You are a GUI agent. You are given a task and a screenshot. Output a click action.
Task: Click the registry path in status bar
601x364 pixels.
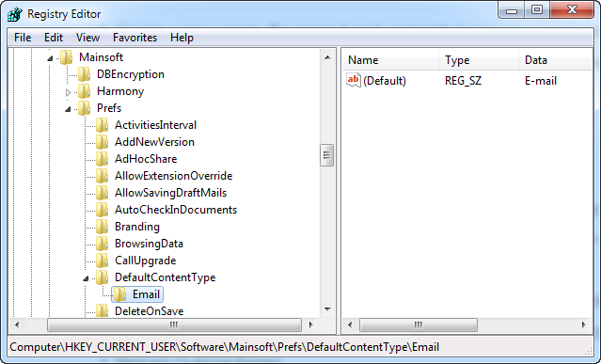coord(224,347)
